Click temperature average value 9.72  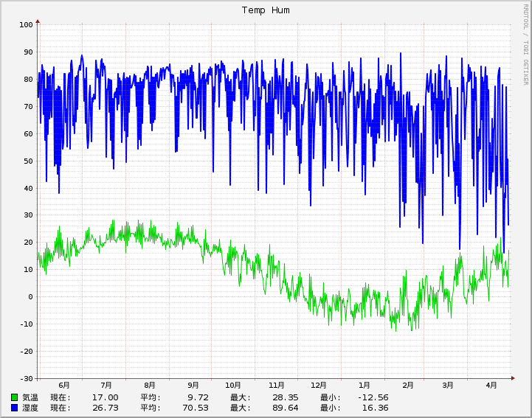(198, 397)
